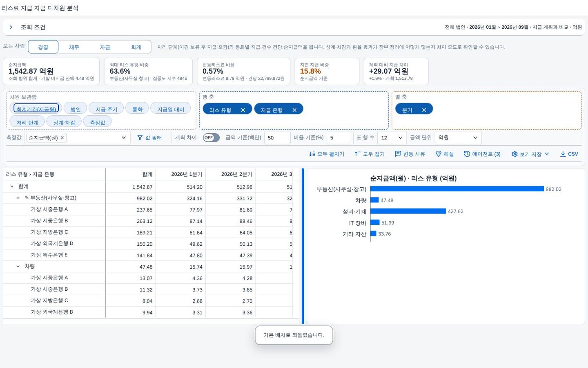Switch to the 경영 viewer tab
The height and width of the screenshot is (368, 588).
pos(43,47)
